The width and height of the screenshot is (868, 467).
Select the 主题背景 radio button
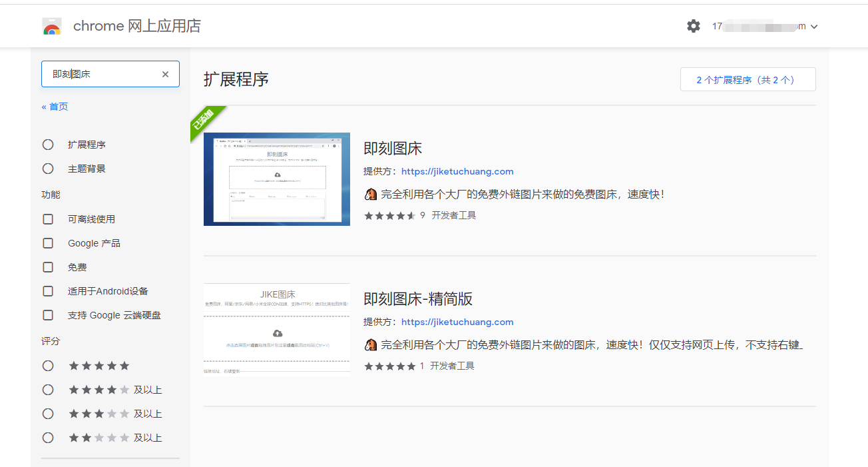point(48,169)
